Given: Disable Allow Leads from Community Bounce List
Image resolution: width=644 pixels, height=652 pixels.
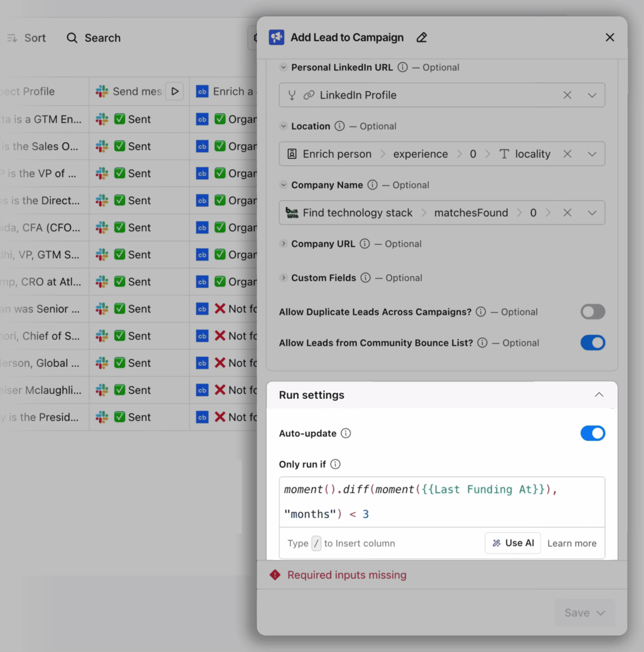Looking at the screenshot, I should click(x=592, y=343).
